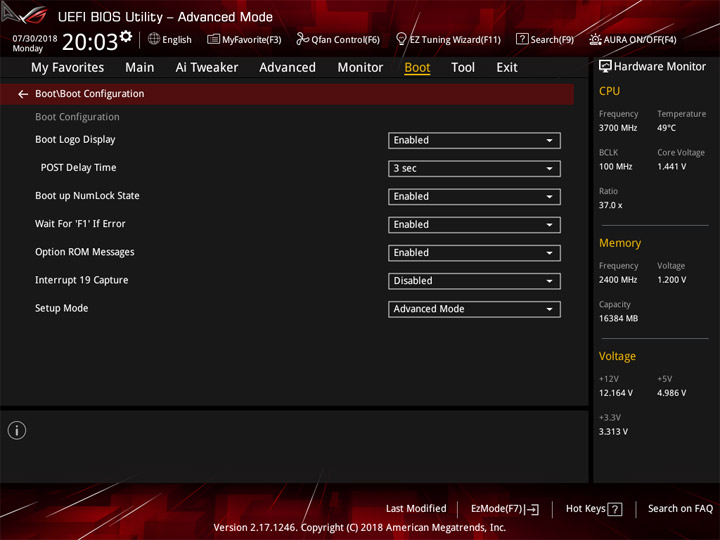Launch EZ Tuning Wizard(F11)

click(x=448, y=39)
